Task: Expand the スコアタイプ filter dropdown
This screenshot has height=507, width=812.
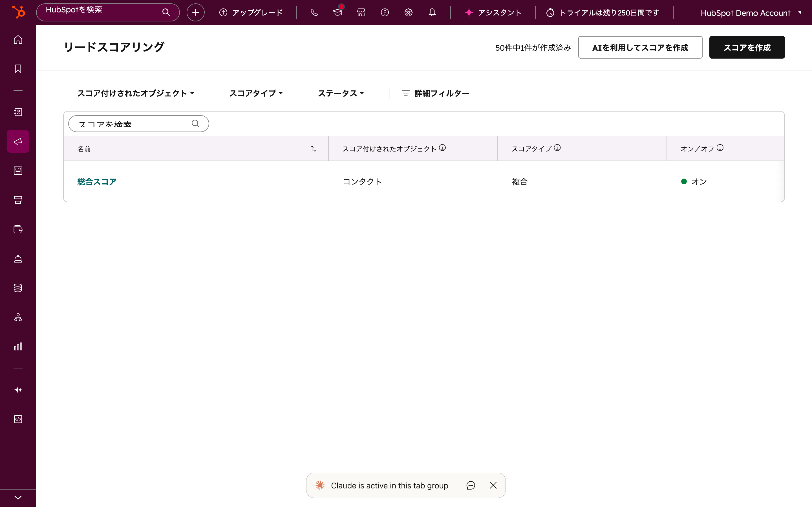Action: 256,93
